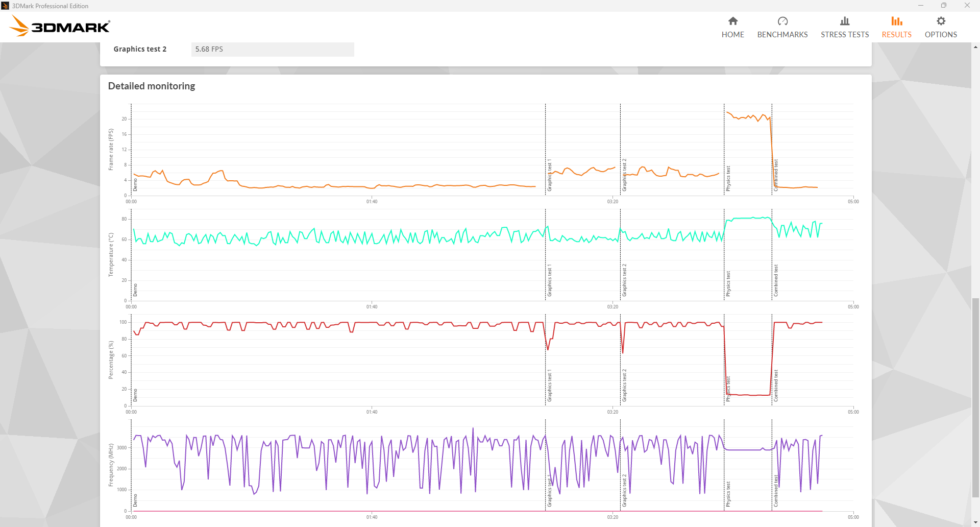Click Combined test marker on temperature chart

coord(776,280)
